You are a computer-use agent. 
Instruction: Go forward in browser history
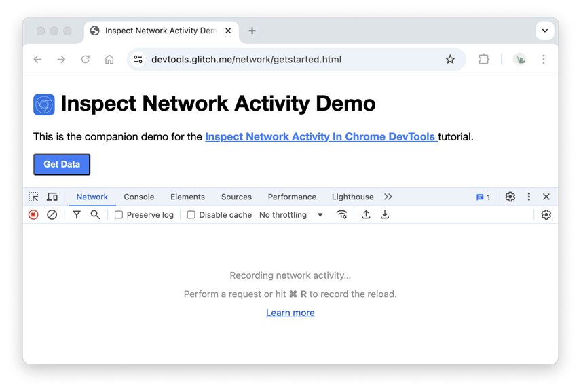click(x=61, y=59)
